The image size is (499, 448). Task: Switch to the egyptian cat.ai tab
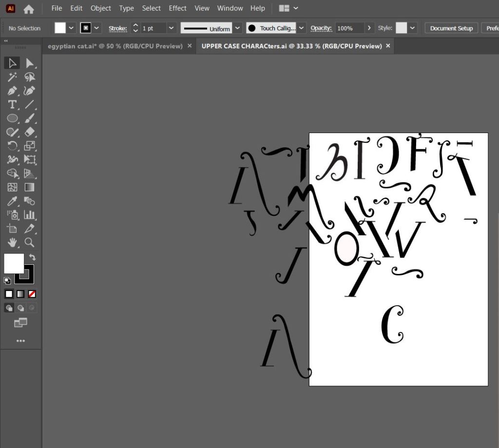tap(115, 46)
